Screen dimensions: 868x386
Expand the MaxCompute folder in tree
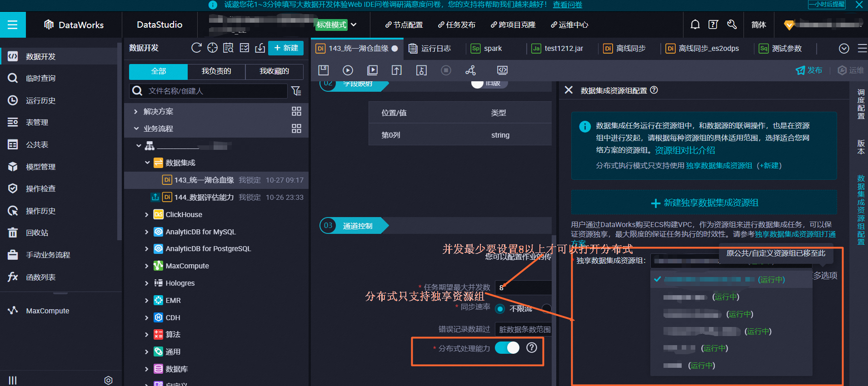[x=146, y=266]
